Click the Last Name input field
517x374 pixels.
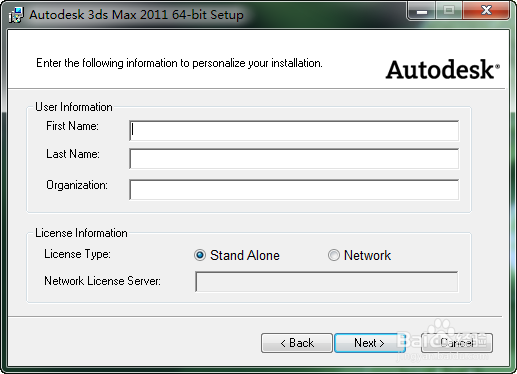tap(294, 159)
